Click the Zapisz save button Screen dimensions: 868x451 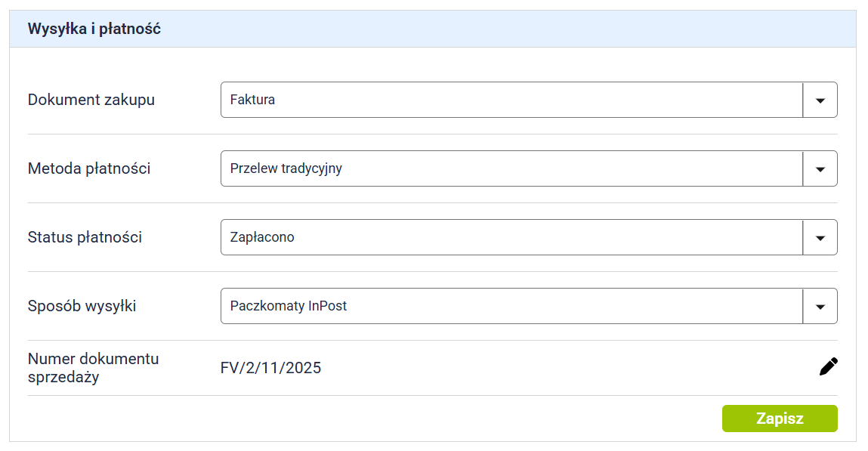point(779,419)
